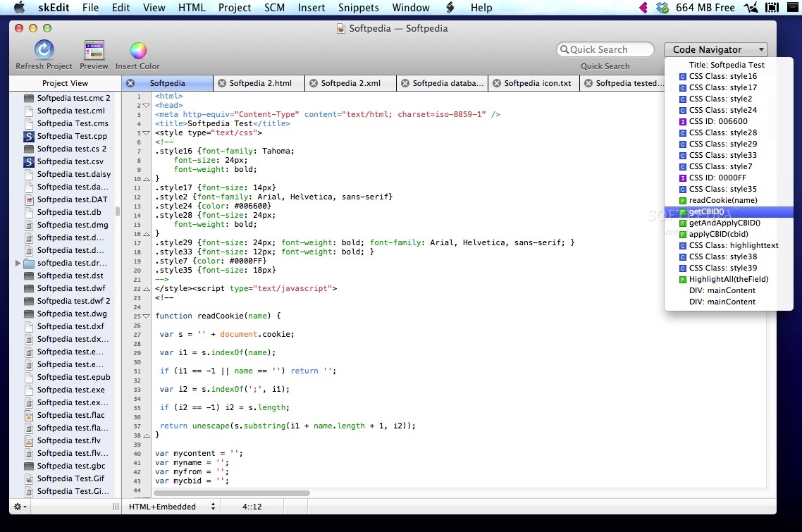Open the Insert Color wheel
Screen dimensions: 802x532
[x=138, y=50]
